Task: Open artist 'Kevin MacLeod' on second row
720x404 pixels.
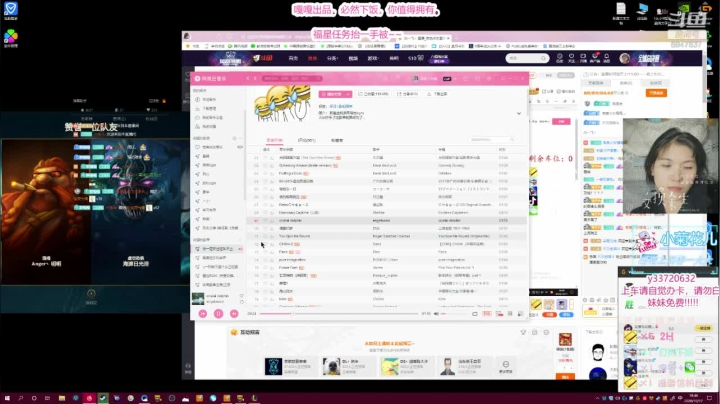Action: point(384,165)
